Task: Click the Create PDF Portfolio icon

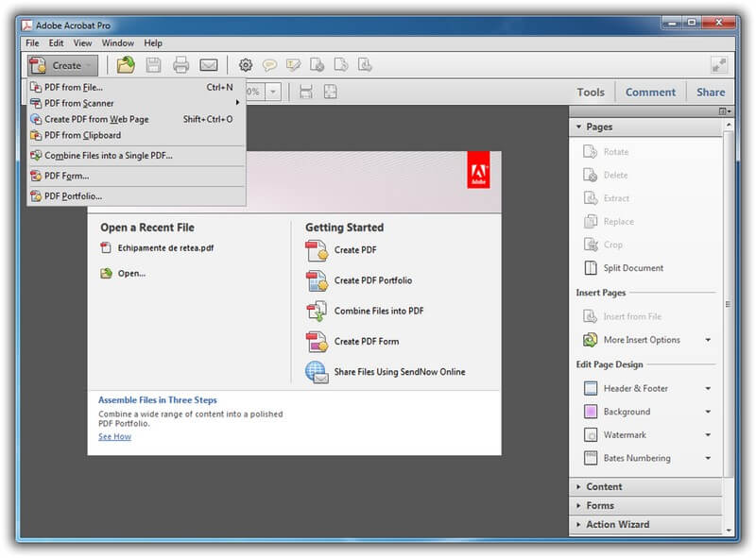Action: (317, 281)
